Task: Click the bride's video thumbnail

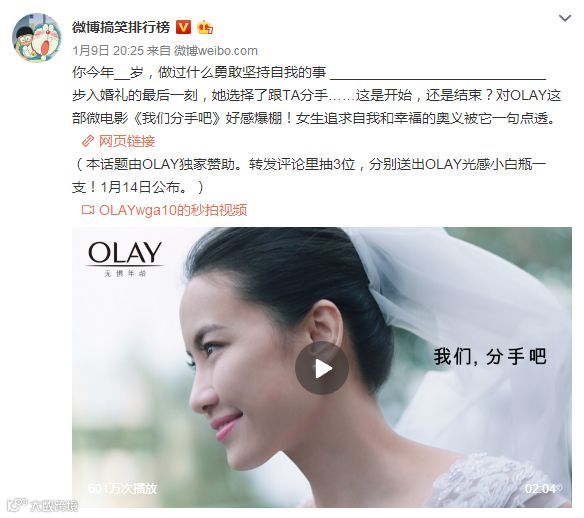Action: point(322,367)
